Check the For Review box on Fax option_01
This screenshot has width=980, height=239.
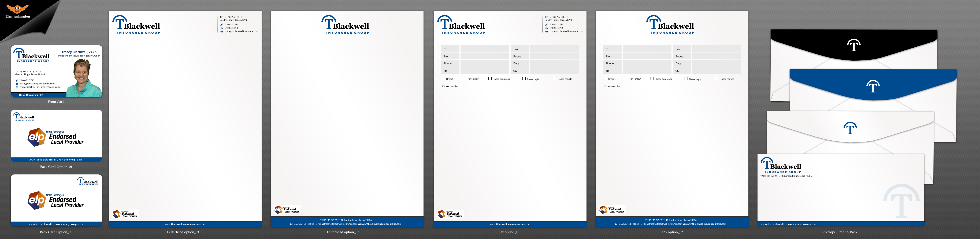click(x=465, y=79)
